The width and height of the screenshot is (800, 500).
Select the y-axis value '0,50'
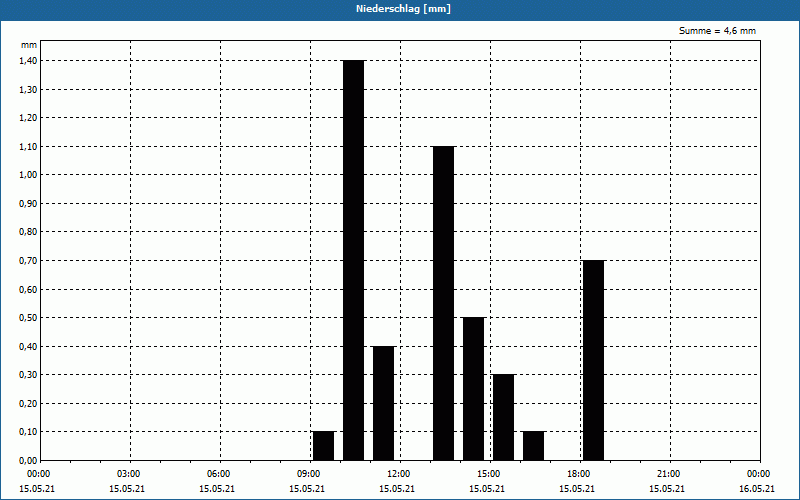(x=29, y=318)
